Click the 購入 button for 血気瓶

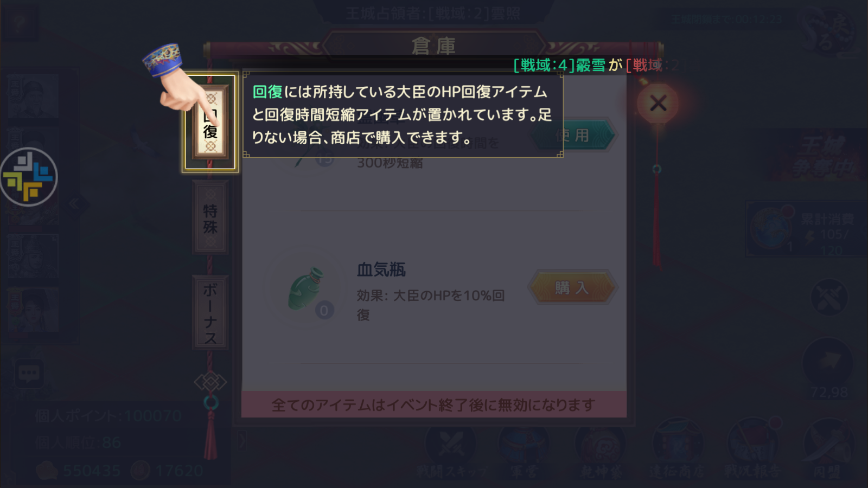571,287
